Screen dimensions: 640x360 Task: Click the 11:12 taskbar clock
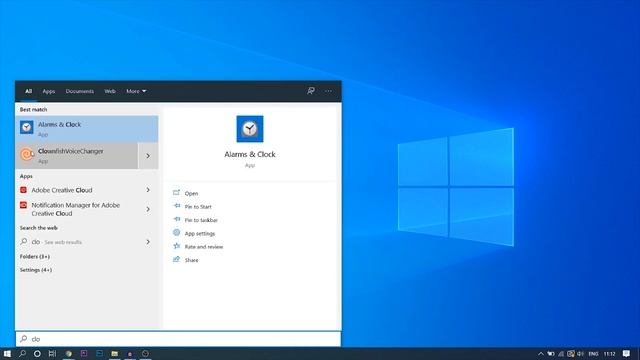610,354
